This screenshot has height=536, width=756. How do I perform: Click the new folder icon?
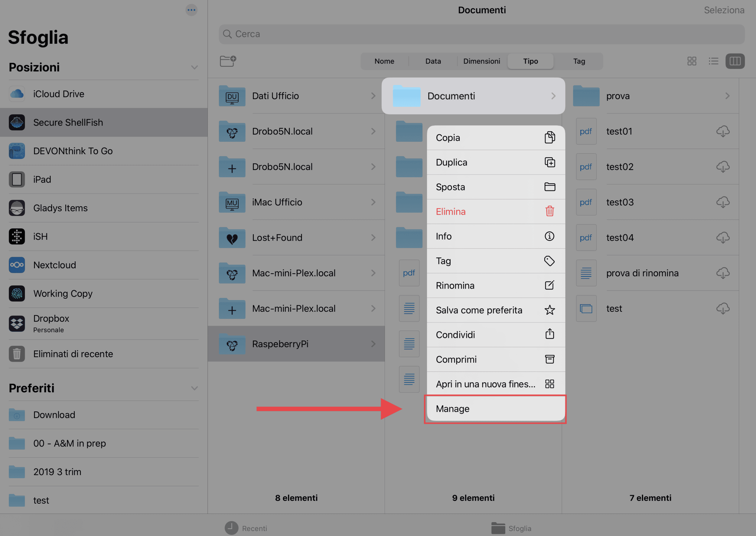[x=228, y=61]
